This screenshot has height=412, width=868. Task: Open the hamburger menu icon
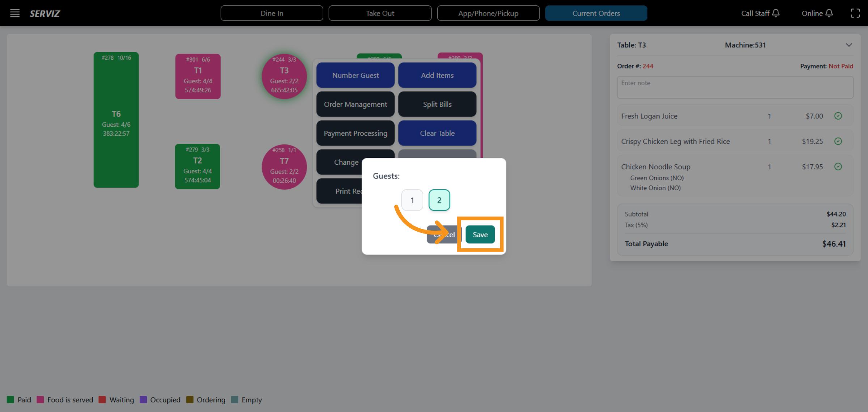15,13
